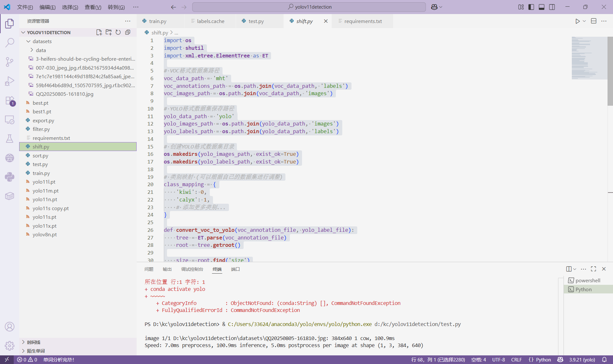Open the Source Control view
Viewport: 613px width, 364px height.
coord(10,62)
